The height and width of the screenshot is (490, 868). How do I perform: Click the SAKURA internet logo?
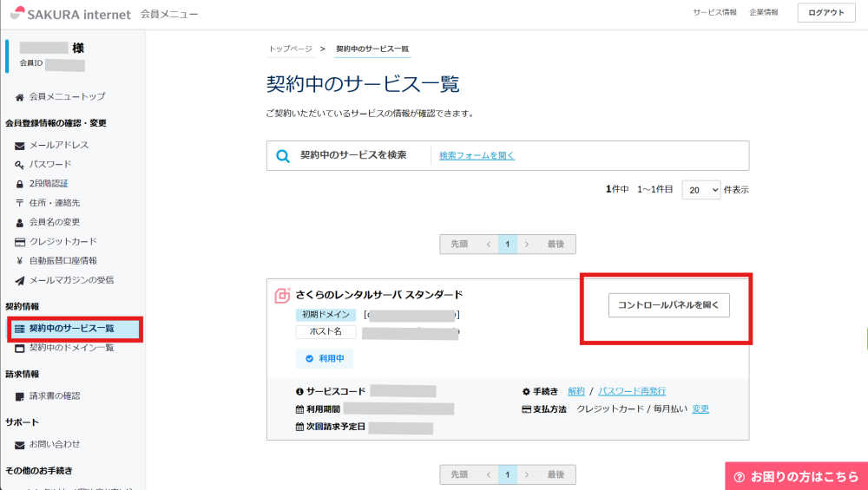pos(70,14)
